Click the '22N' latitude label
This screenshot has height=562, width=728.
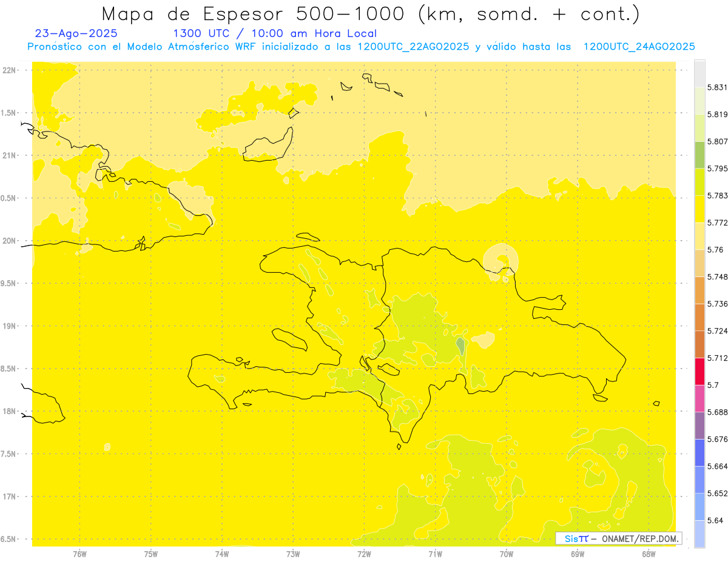9,70
